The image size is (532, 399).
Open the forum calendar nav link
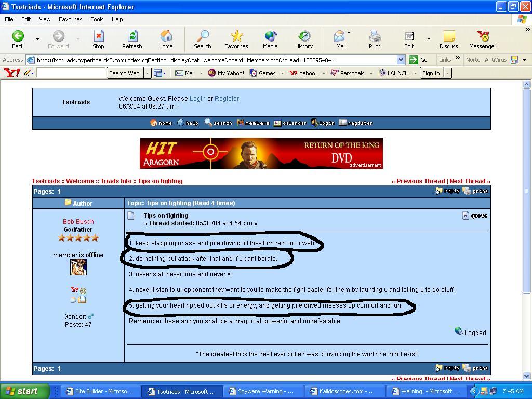290,123
